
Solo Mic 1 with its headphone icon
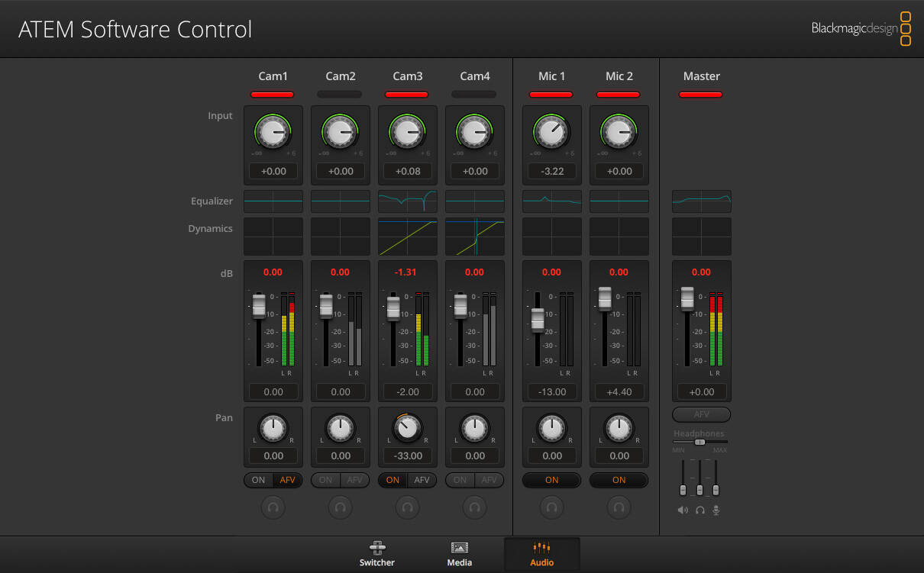552,507
